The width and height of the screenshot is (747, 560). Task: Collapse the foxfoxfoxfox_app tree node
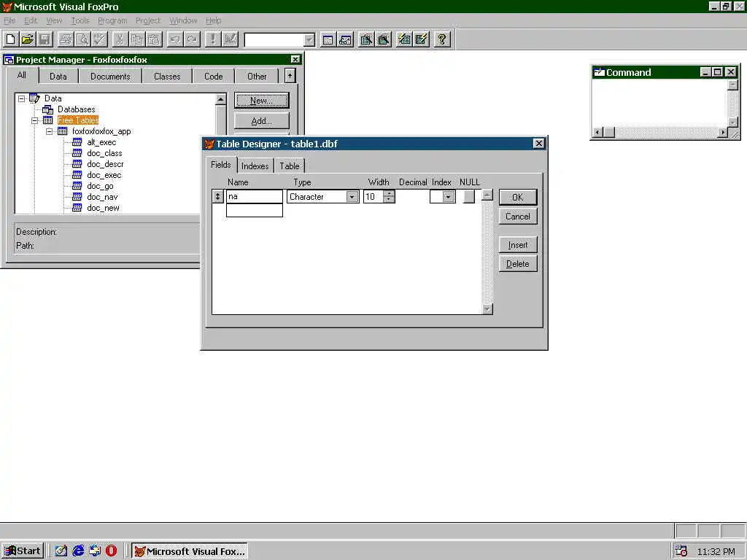pyautogui.click(x=49, y=131)
